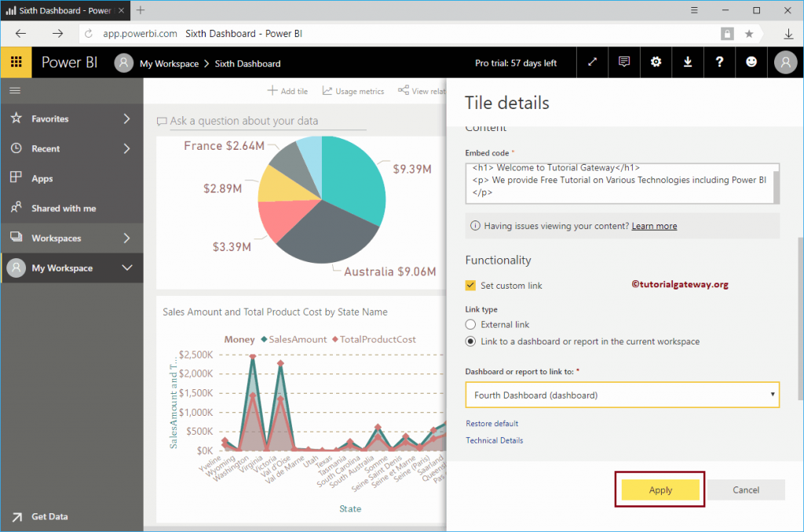The height and width of the screenshot is (532, 804).
Task: Select the External link radio button
Action: pos(470,324)
